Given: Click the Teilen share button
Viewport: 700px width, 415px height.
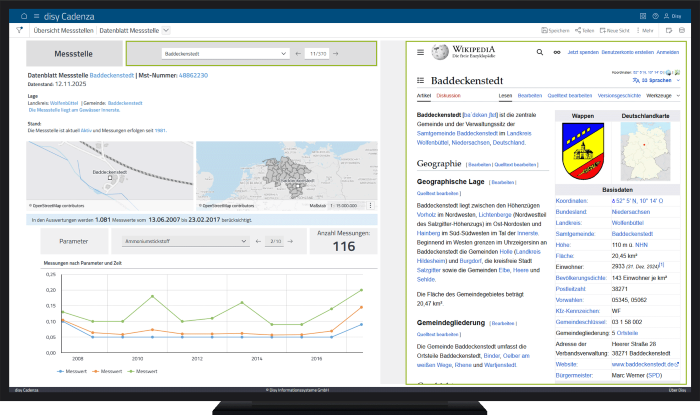Looking at the screenshot, I should pyautogui.click(x=584, y=30).
